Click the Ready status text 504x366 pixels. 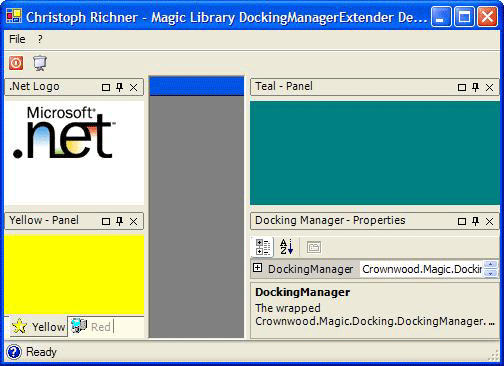(41, 352)
